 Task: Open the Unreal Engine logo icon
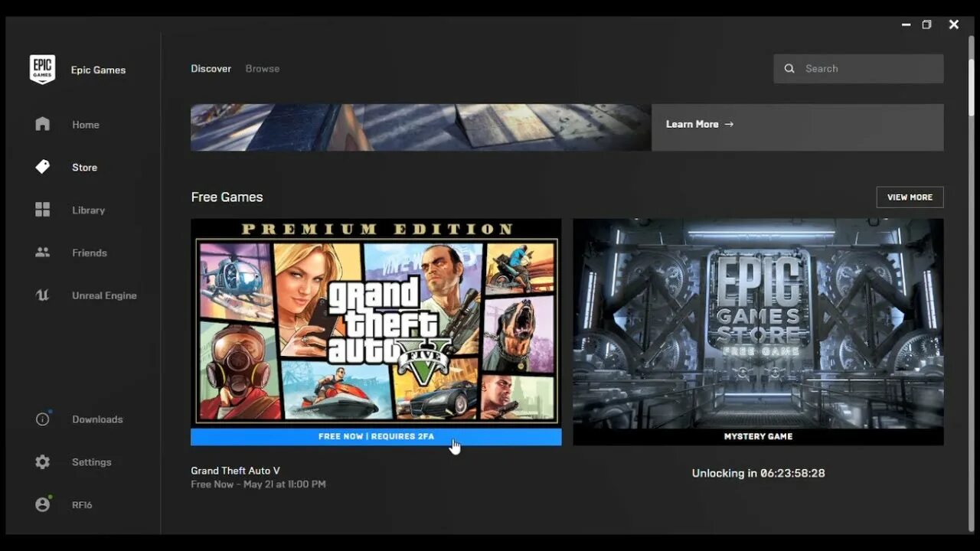pyautogui.click(x=43, y=295)
